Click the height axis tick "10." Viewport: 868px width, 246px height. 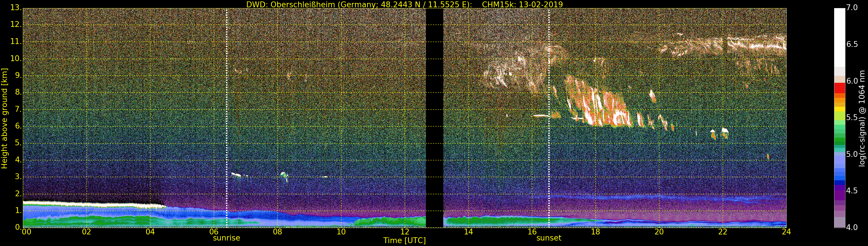click(x=16, y=58)
